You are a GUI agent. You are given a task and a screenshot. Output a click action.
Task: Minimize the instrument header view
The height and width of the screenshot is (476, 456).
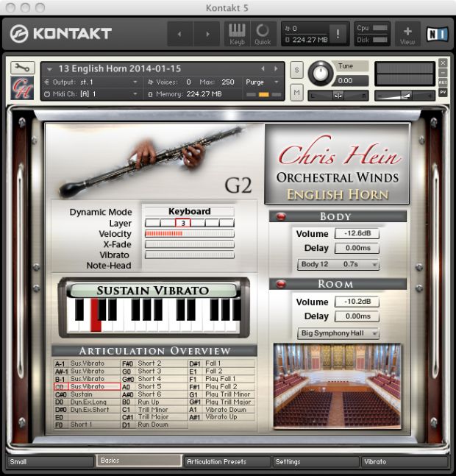click(x=443, y=73)
